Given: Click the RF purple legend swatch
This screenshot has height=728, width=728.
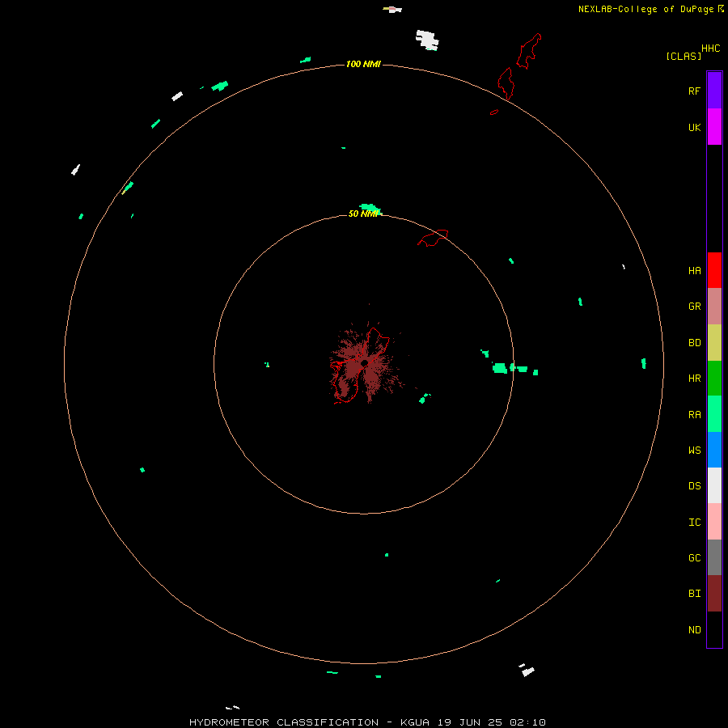Looking at the screenshot, I should click(714, 91).
